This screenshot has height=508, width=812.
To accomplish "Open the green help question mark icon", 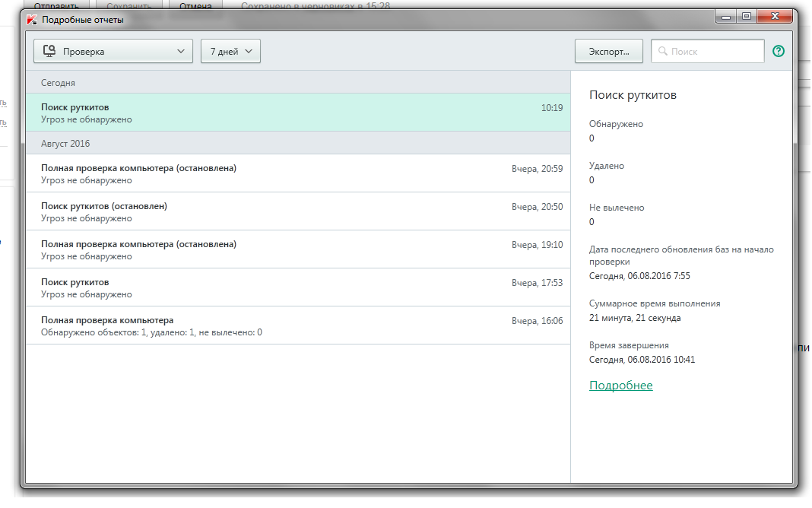I will 779,51.
